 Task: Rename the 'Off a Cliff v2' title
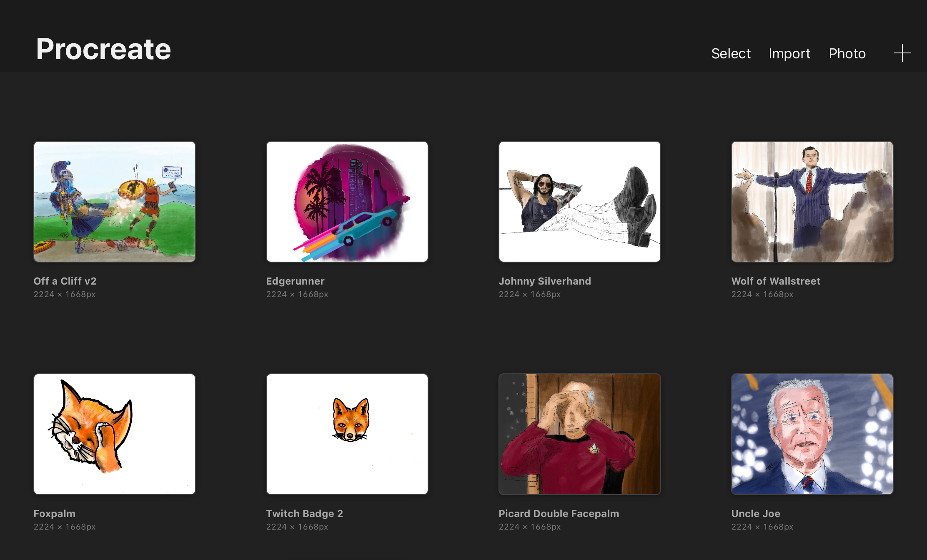[x=65, y=281]
